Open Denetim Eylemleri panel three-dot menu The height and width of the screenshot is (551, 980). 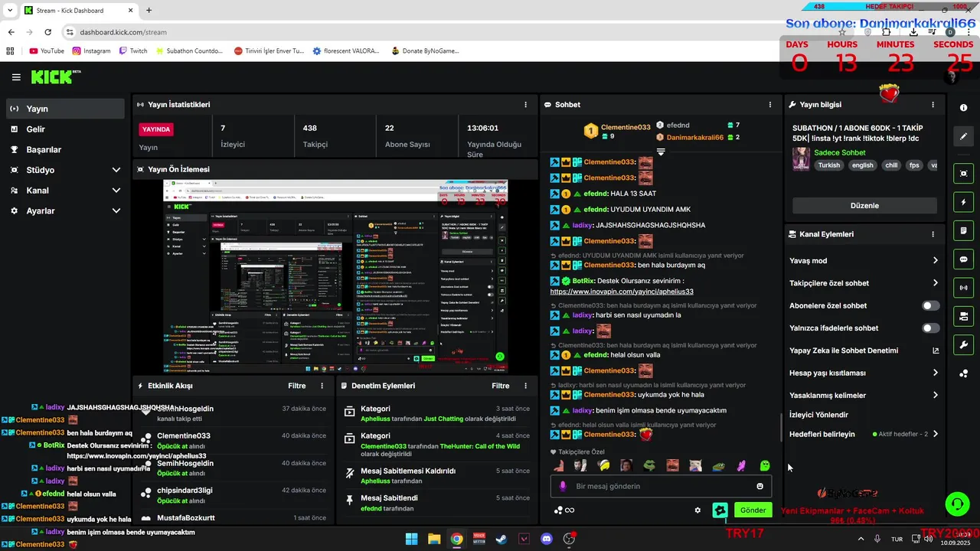(x=525, y=386)
